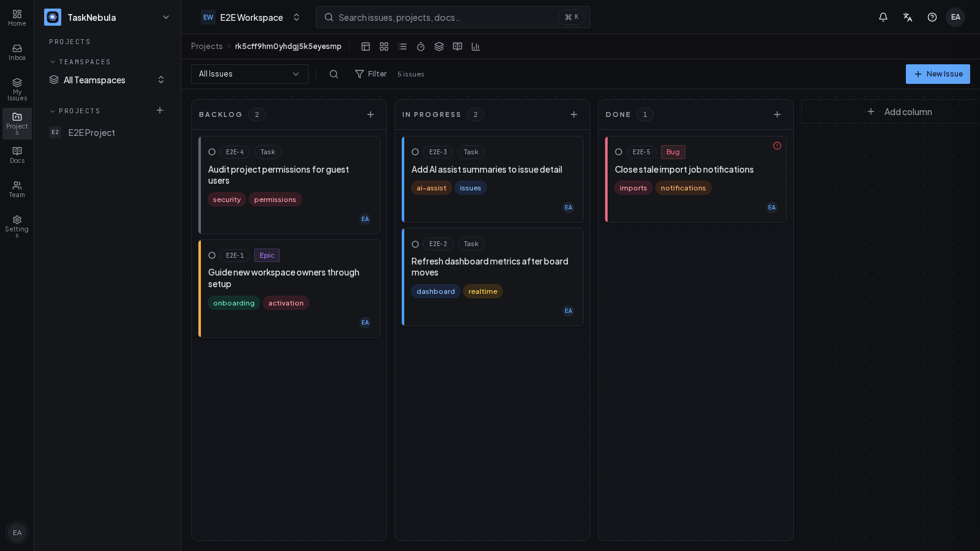Toggle the status circle on E2E-4 card
980x551 pixels.
tap(212, 152)
